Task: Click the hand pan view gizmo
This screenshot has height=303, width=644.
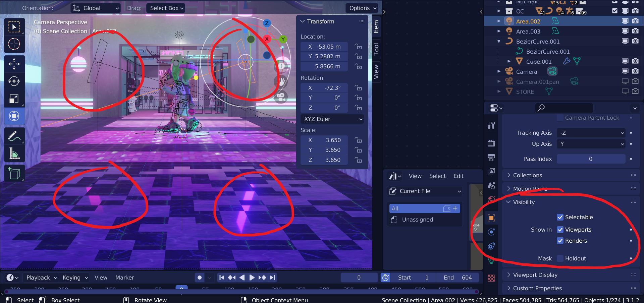Action: (281, 81)
